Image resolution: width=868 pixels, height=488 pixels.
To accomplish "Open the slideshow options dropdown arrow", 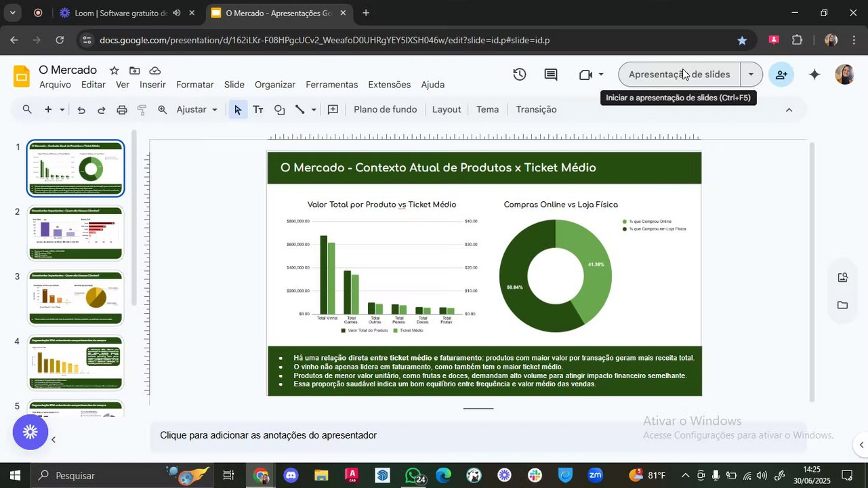I will 751,75.
